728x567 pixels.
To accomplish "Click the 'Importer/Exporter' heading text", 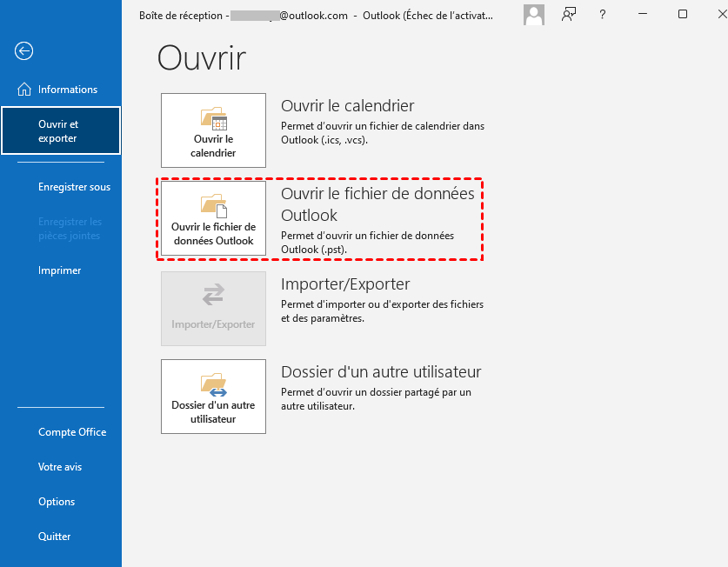I will pyautogui.click(x=345, y=283).
